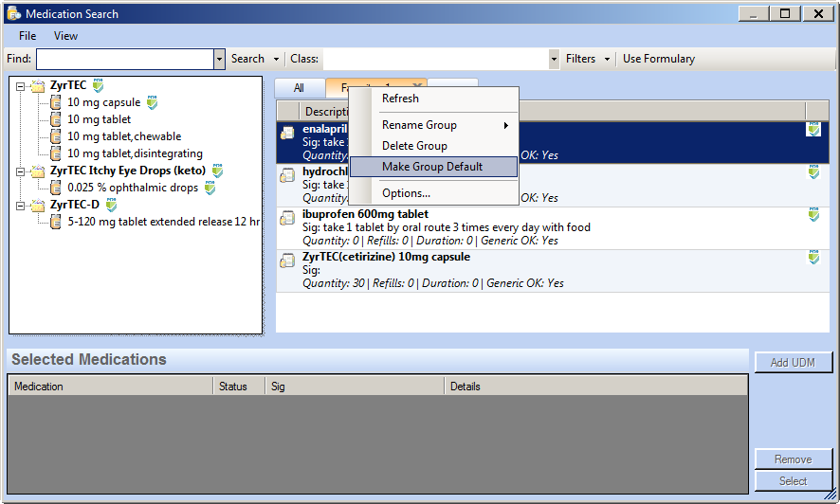
Task: Click bottle icon for 5-120 mg tablet extended release
Action: click(56, 222)
